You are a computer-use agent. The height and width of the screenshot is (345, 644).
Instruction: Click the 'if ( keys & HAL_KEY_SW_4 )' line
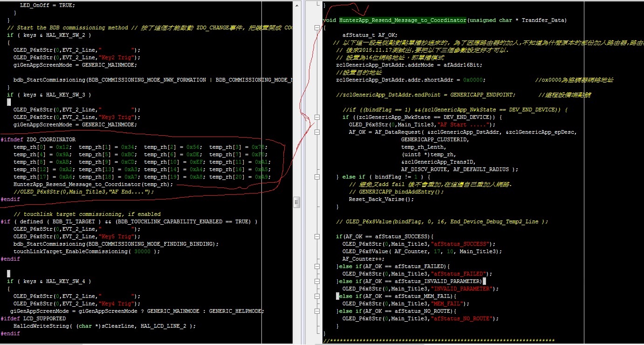pos(49,281)
